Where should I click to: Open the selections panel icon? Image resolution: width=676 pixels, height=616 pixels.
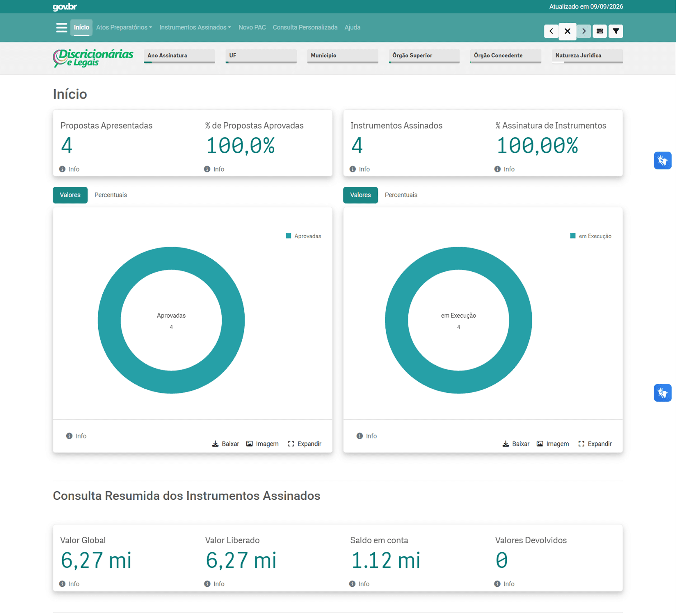(x=599, y=31)
